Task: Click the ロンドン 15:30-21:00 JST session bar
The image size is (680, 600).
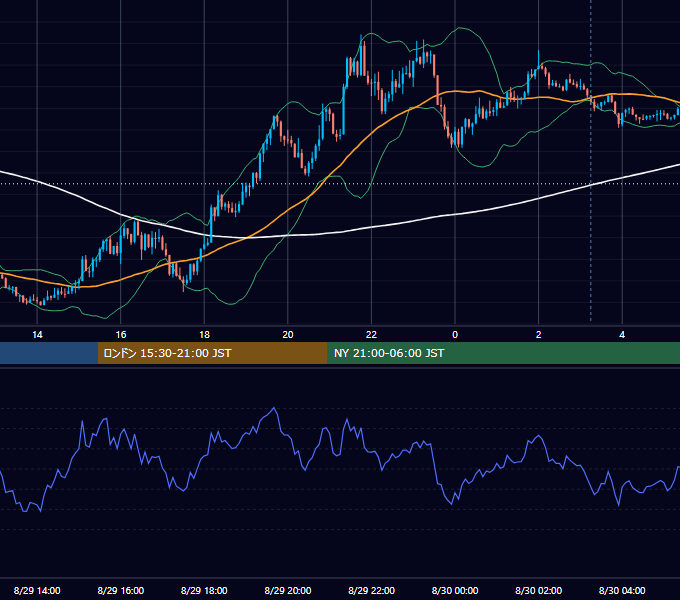Action: 212,353
